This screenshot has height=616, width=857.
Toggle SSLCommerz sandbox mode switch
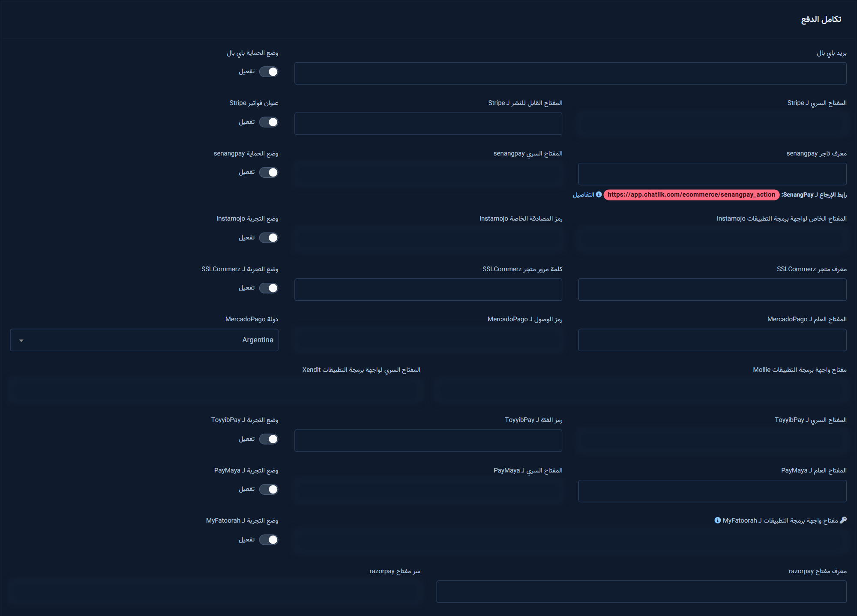click(269, 288)
